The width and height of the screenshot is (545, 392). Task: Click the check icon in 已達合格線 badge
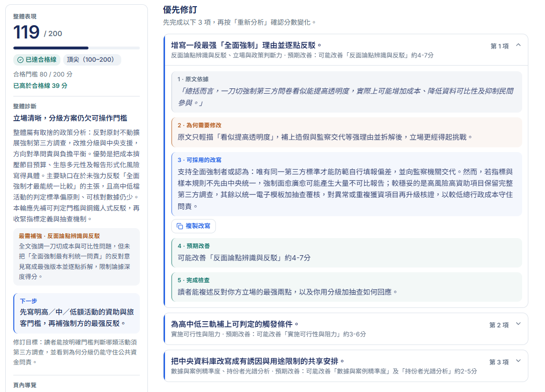20,60
